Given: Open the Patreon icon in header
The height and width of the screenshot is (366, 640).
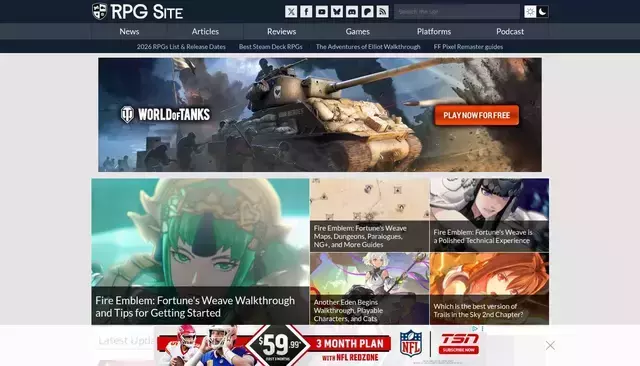Looking at the screenshot, I should pyautogui.click(x=367, y=11).
